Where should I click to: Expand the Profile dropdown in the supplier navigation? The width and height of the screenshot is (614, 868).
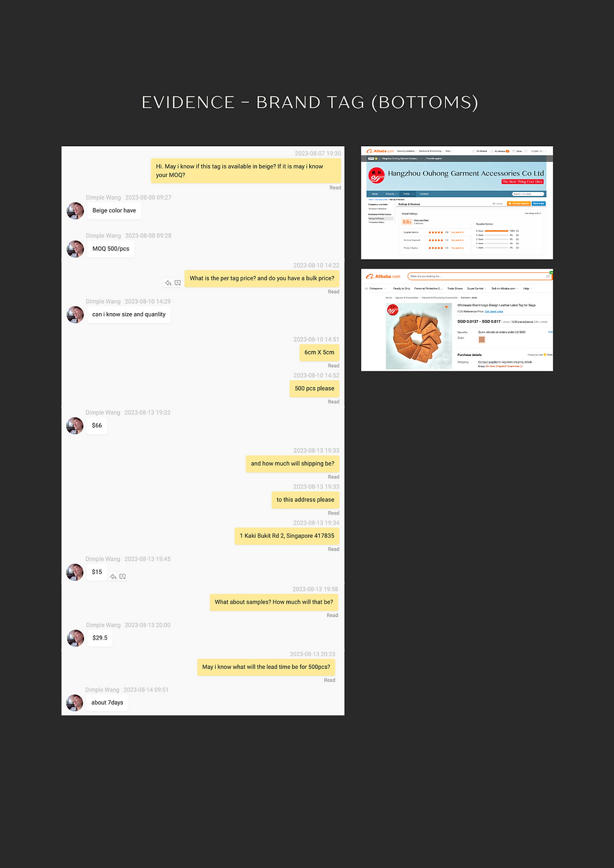[408, 194]
